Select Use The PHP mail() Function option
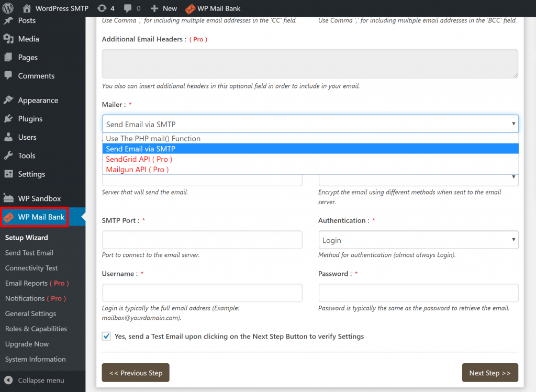 click(310, 138)
